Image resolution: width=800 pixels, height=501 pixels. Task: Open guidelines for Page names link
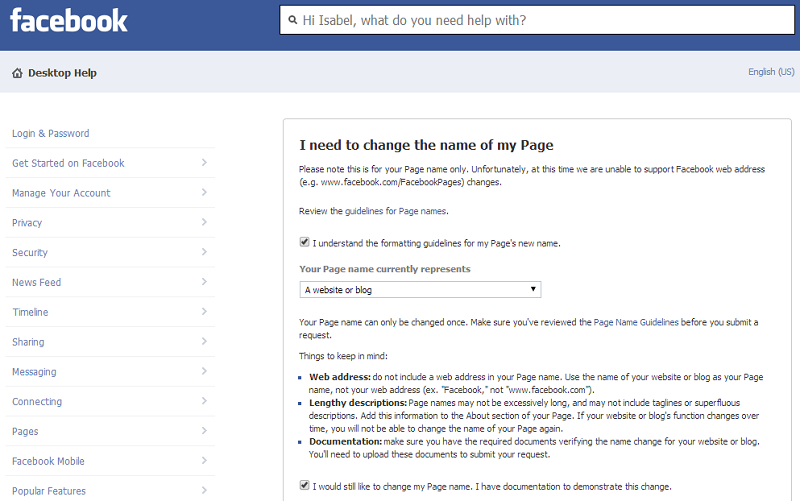point(395,211)
